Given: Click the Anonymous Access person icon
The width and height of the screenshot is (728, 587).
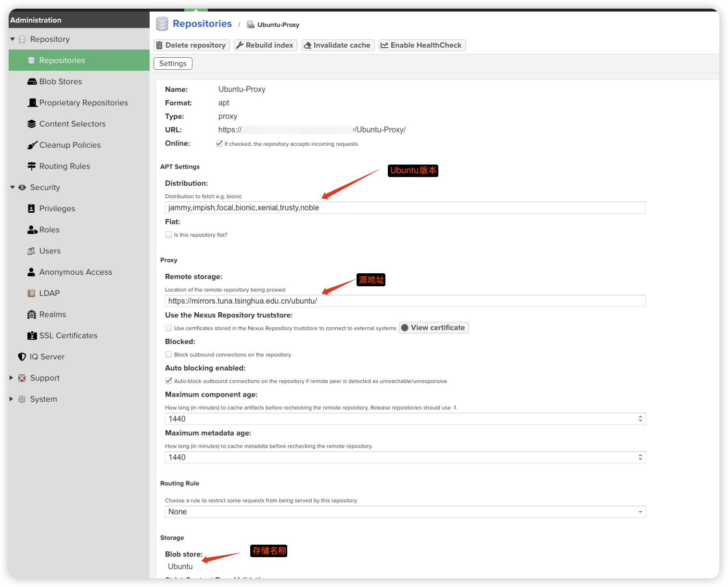Looking at the screenshot, I should click(x=31, y=272).
